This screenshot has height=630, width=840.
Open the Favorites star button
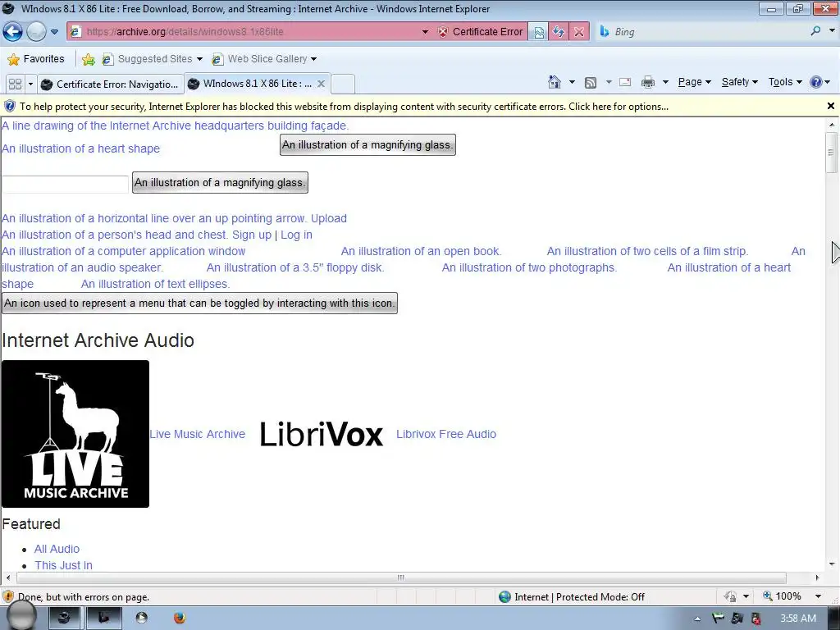pyautogui.click(x=36, y=59)
